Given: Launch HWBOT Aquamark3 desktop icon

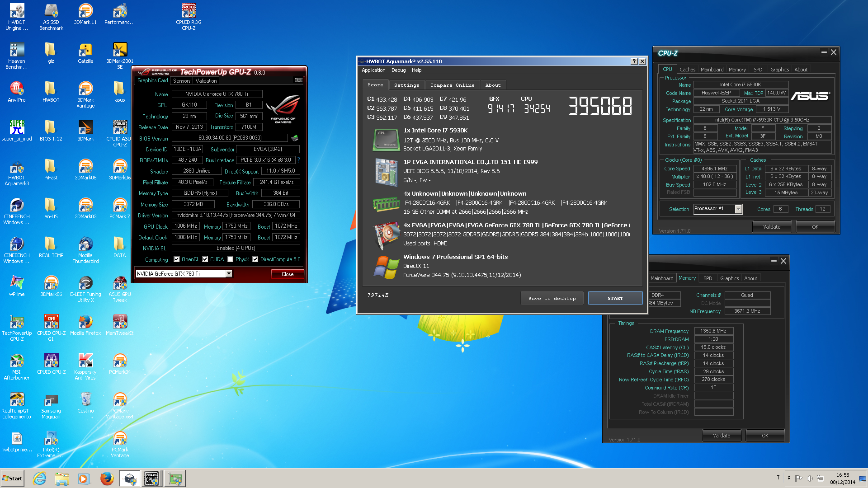Looking at the screenshot, I should click(17, 172).
